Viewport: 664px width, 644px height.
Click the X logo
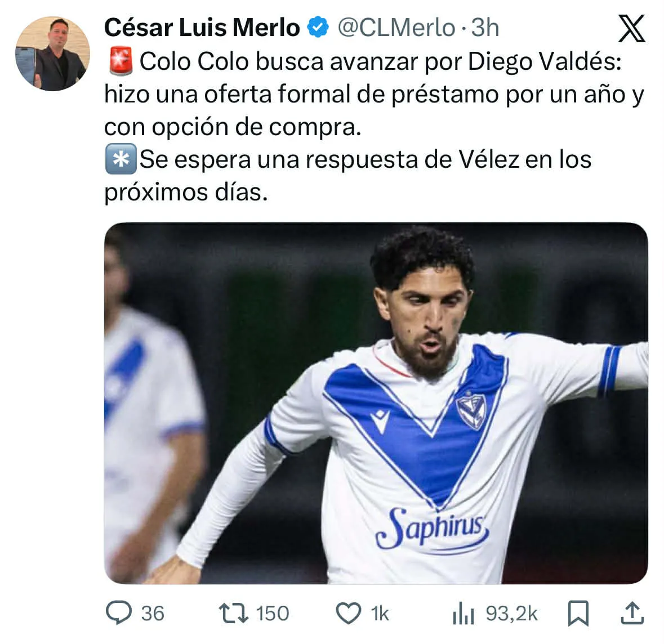tap(631, 28)
